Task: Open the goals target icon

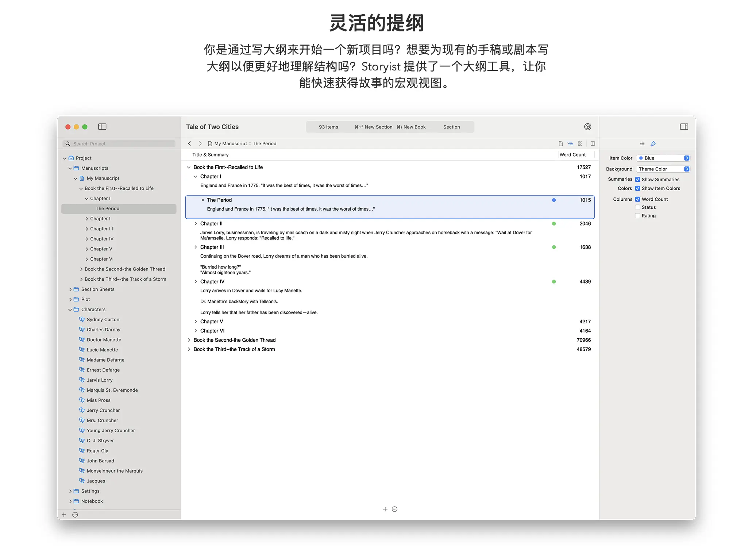Action: click(x=587, y=127)
